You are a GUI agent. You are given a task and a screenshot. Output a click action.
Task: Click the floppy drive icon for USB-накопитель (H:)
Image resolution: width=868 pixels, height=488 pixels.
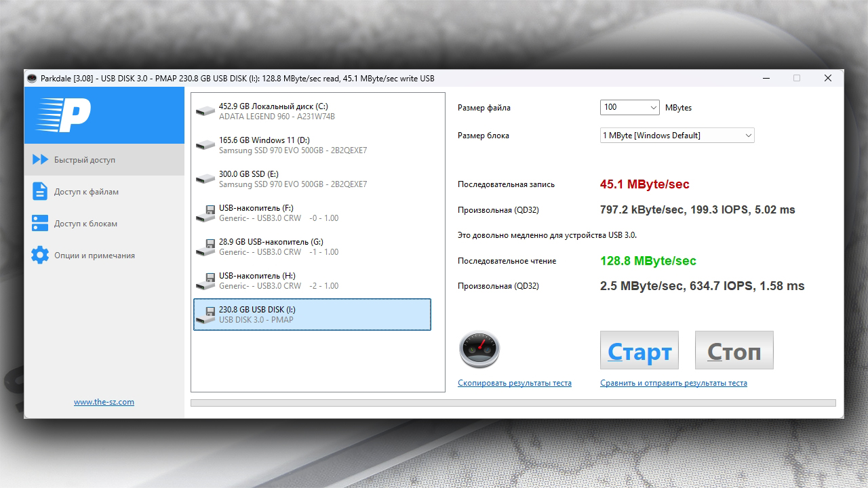205,281
